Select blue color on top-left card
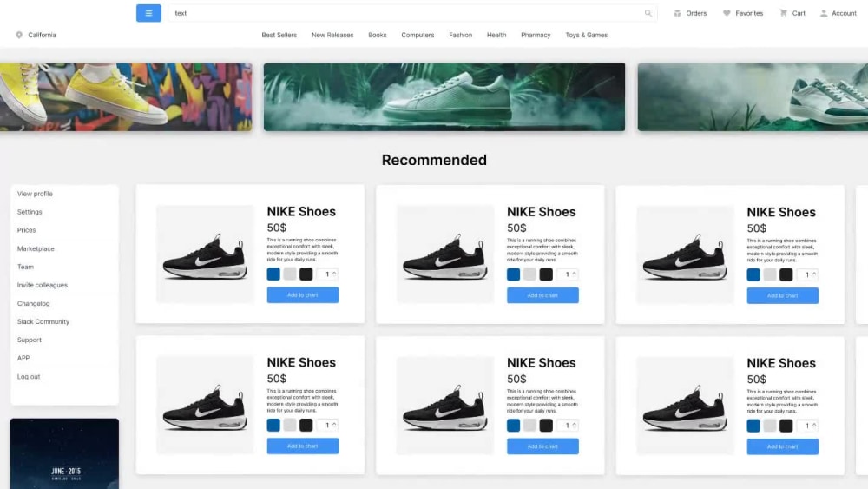 pos(273,274)
